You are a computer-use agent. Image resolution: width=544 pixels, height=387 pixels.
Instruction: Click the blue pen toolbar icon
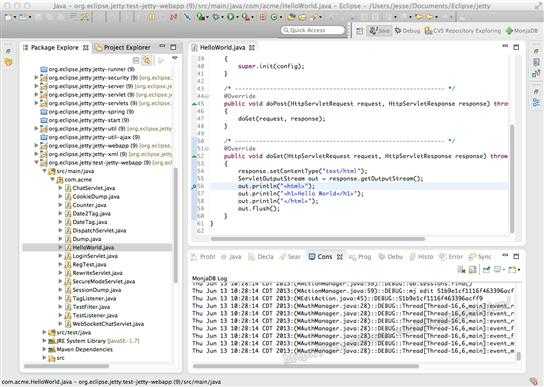click(x=187, y=17)
